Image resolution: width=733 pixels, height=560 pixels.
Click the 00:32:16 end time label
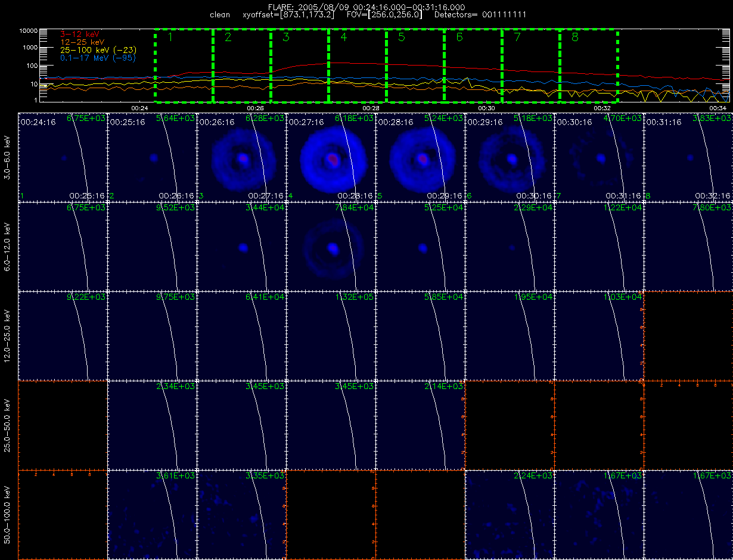712,195
